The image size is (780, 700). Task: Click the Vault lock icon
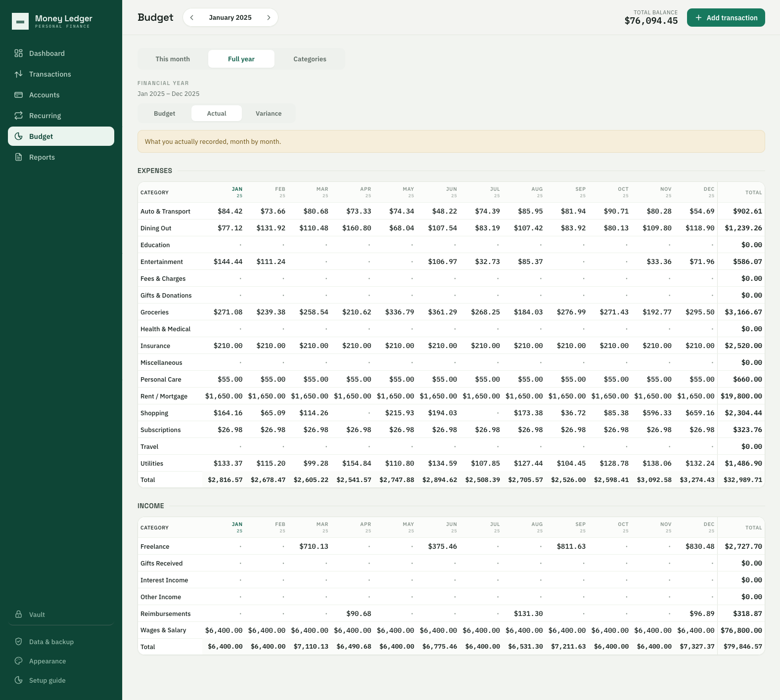(x=18, y=614)
